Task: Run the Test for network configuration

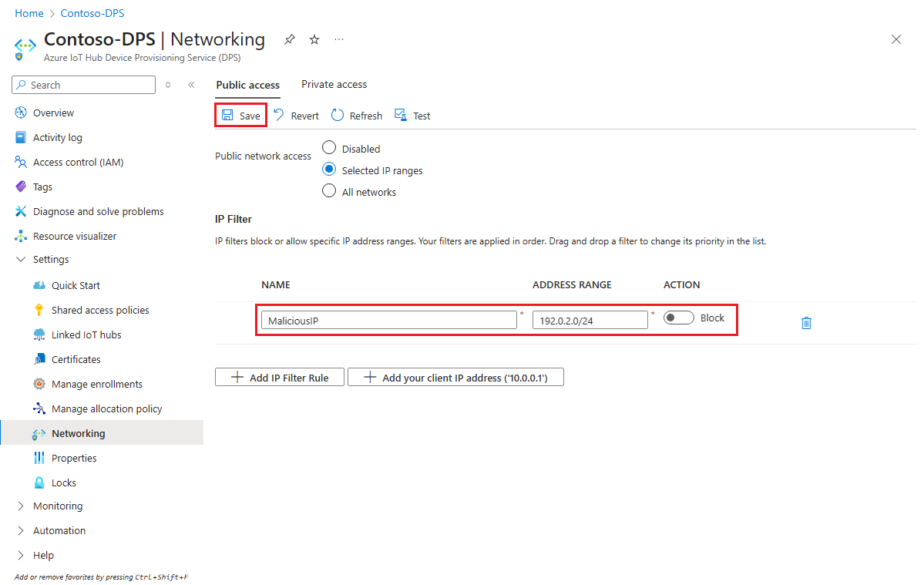Action: [412, 115]
